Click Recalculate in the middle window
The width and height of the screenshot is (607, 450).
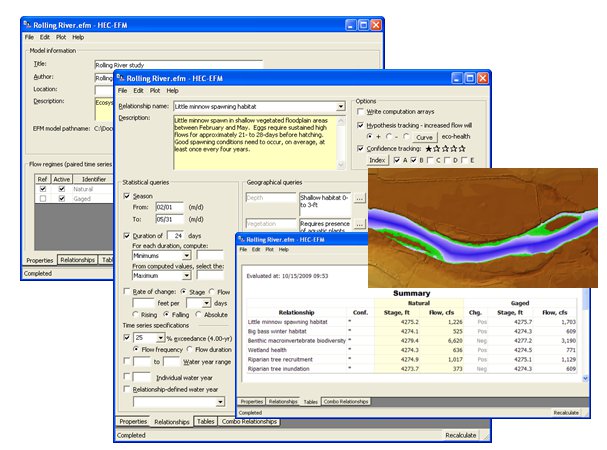(x=461, y=435)
